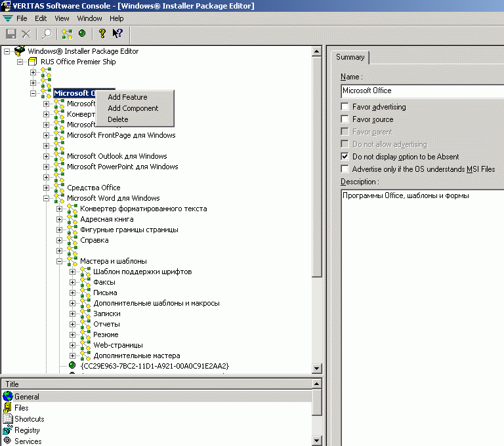This screenshot has width=504, height=446.
Task: Click Title list scrollbar down arrow
Action: 316,441
